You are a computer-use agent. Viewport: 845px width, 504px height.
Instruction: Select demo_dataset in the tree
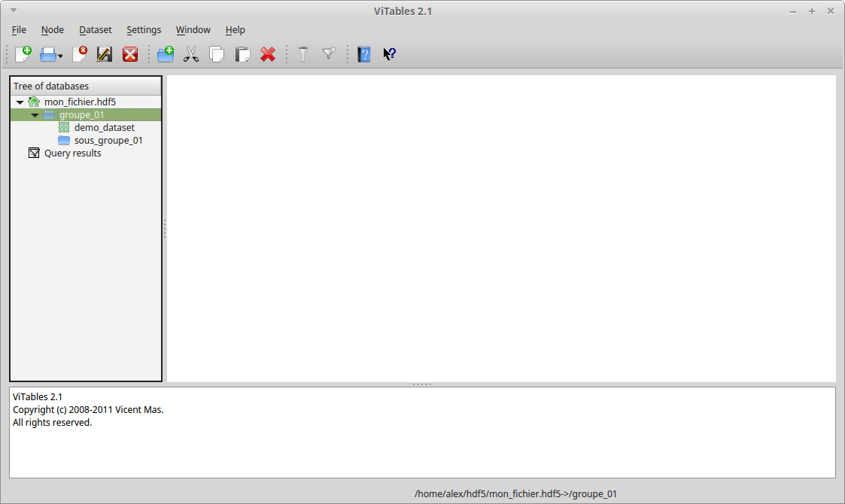pyautogui.click(x=104, y=128)
